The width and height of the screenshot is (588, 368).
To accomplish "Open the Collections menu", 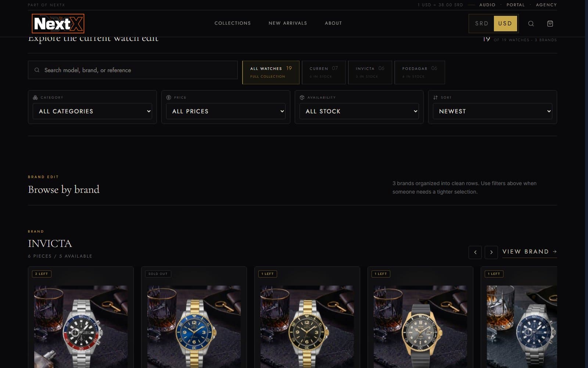I will pos(233,23).
